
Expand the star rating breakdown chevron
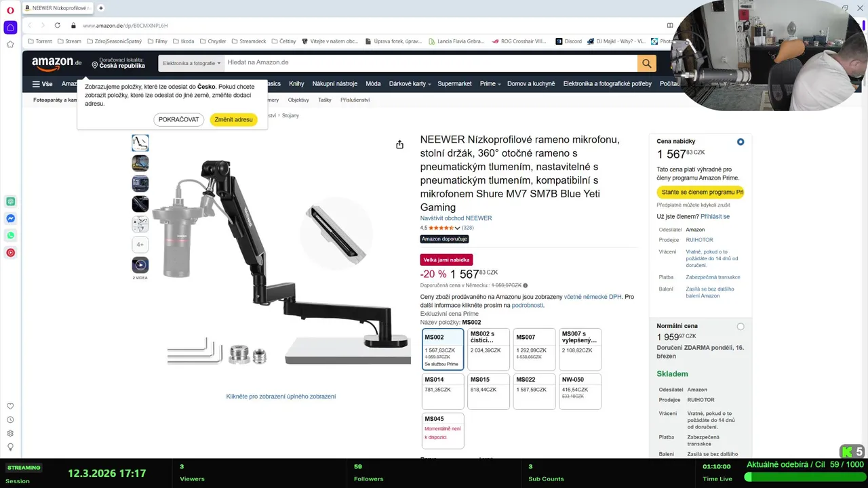pos(457,228)
